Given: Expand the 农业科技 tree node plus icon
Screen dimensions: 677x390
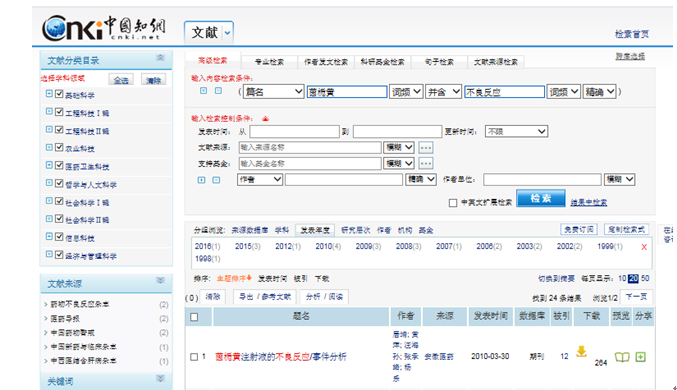Looking at the screenshot, I should click(49, 147).
